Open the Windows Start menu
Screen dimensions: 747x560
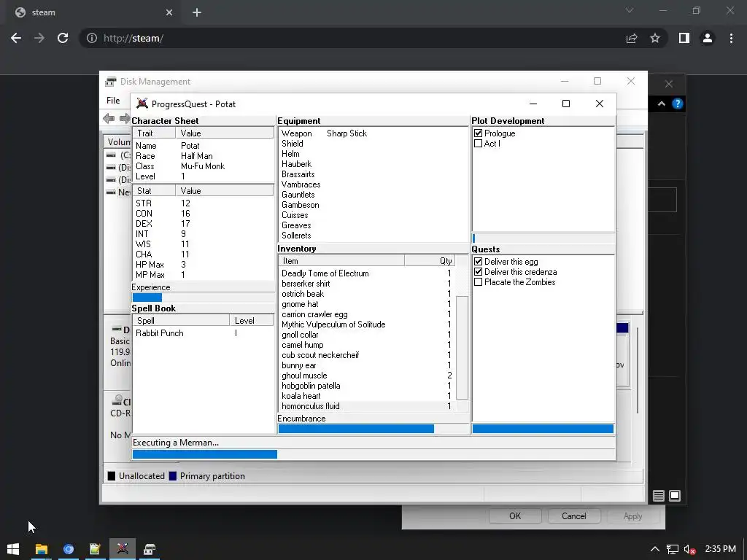13,549
